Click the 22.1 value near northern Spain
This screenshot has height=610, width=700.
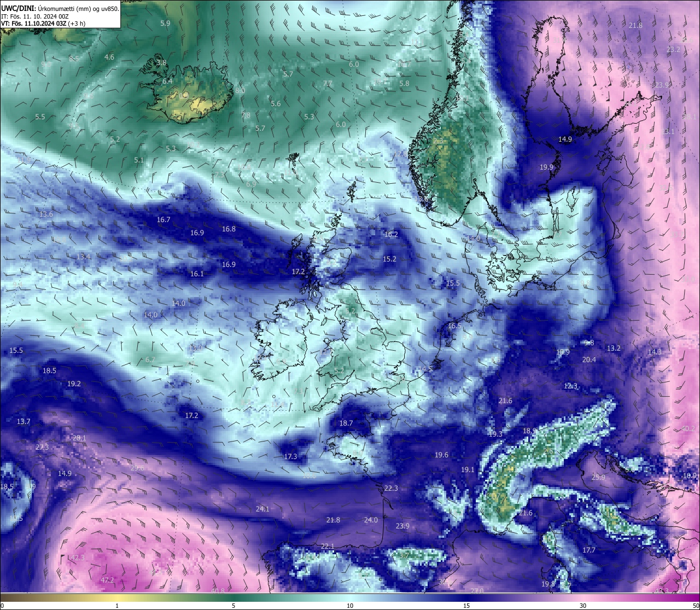click(328, 546)
